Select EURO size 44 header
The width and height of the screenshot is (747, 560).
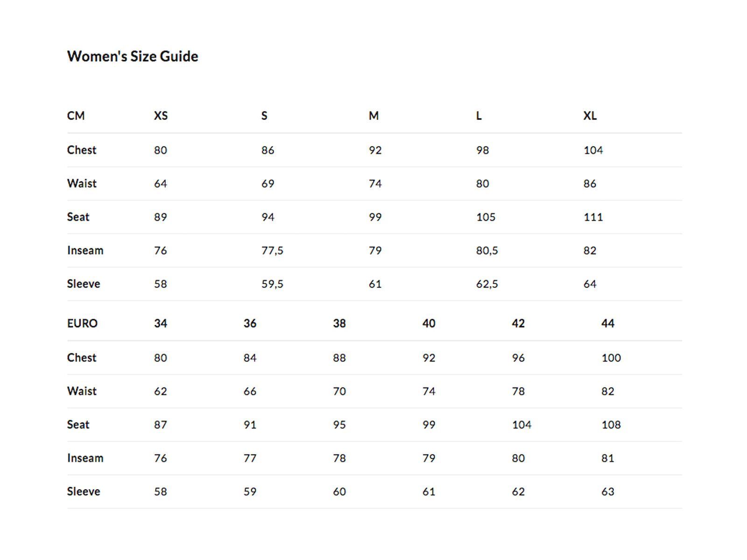607,323
